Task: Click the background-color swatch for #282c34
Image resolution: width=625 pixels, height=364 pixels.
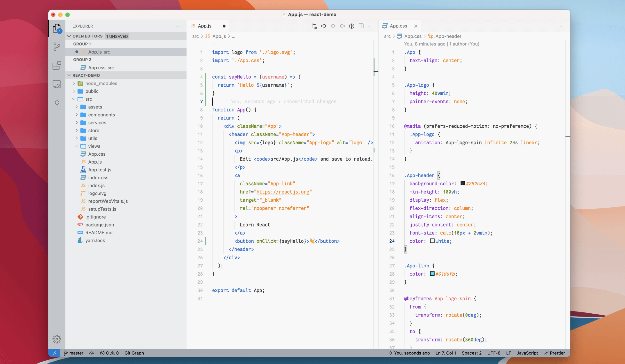Action: point(462,183)
